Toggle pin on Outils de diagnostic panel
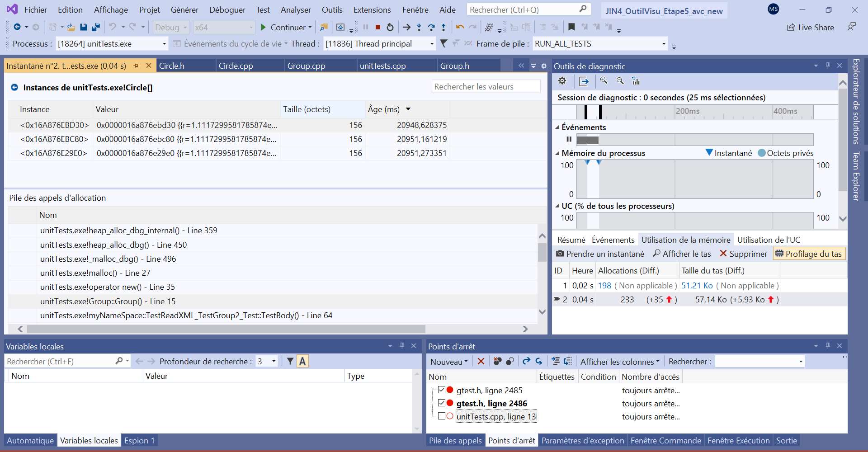This screenshot has width=868, height=452. [x=828, y=66]
